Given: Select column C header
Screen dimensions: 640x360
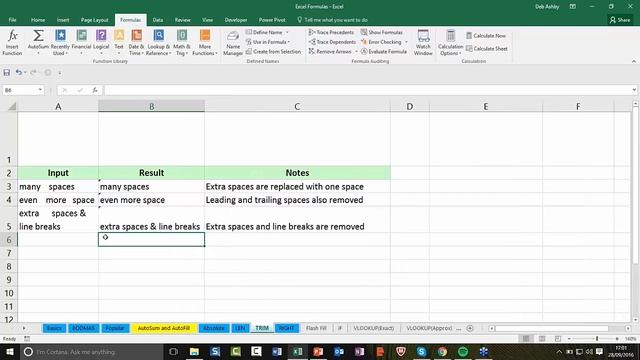Looking at the screenshot, I should pos(297,107).
